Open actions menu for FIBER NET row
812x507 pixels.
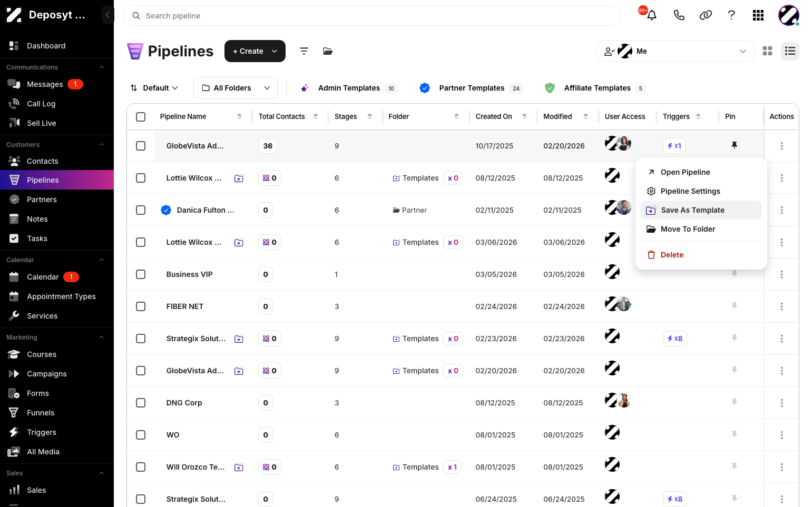click(781, 306)
